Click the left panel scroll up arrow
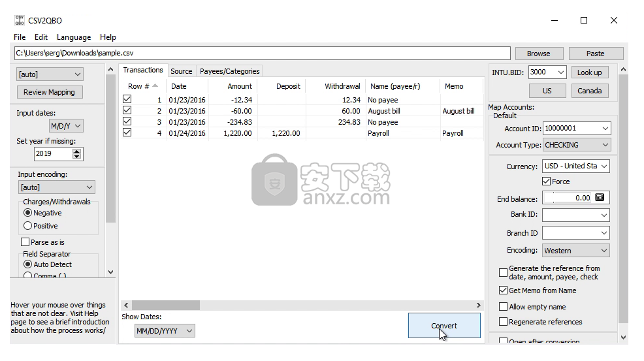 110,69
